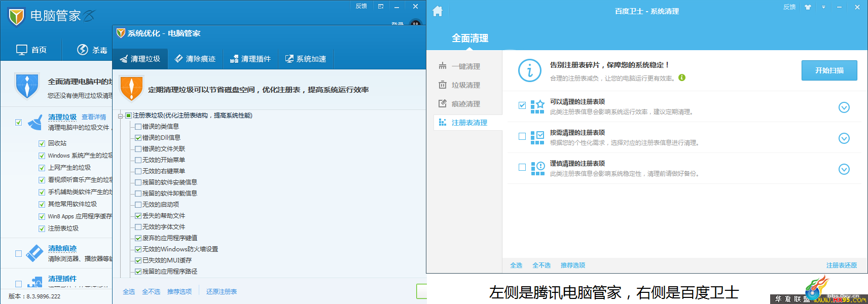This screenshot has width=868, height=304.
Task: Check 错误的文件关联 checkbox
Action: click(138, 149)
